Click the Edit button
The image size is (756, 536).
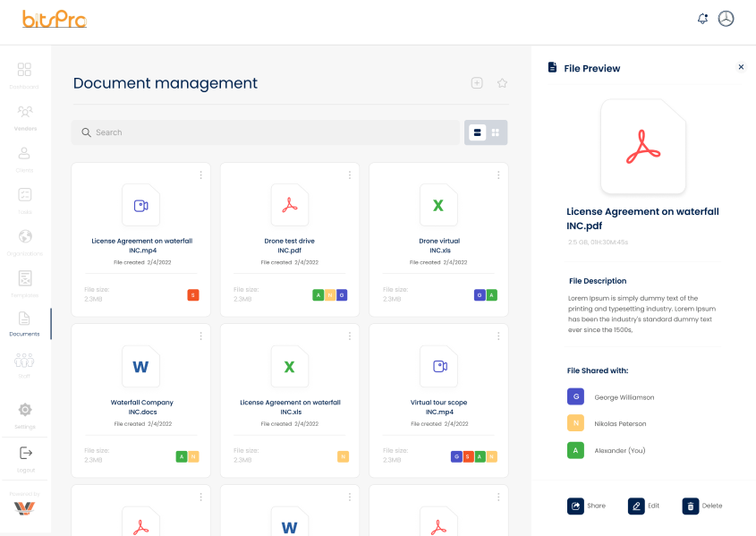pos(643,506)
